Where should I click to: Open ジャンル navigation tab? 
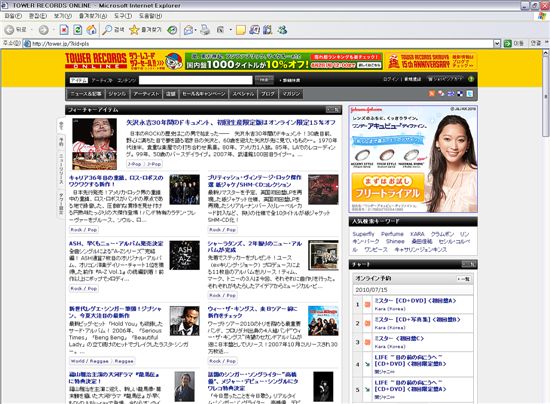117,94
